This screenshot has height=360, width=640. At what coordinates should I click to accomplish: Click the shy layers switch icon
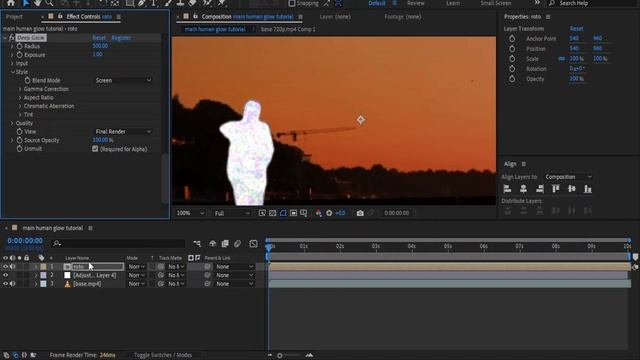tap(213, 244)
